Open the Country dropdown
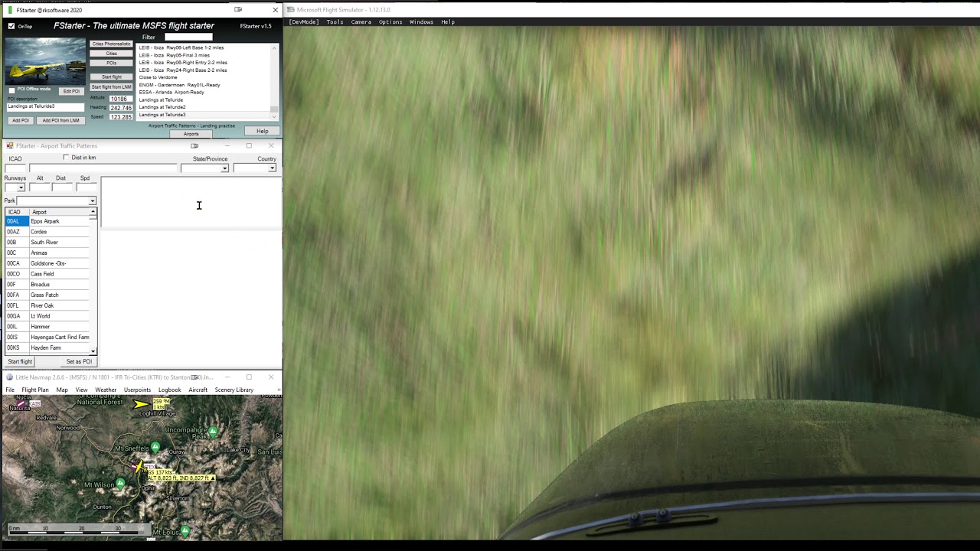The image size is (980, 551). [272, 168]
